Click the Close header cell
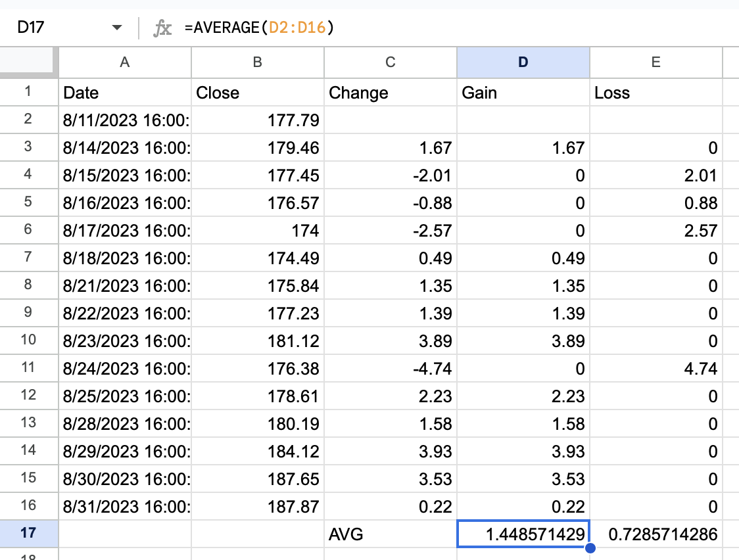Viewport: 739px width, 560px height. tap(258, 92)
